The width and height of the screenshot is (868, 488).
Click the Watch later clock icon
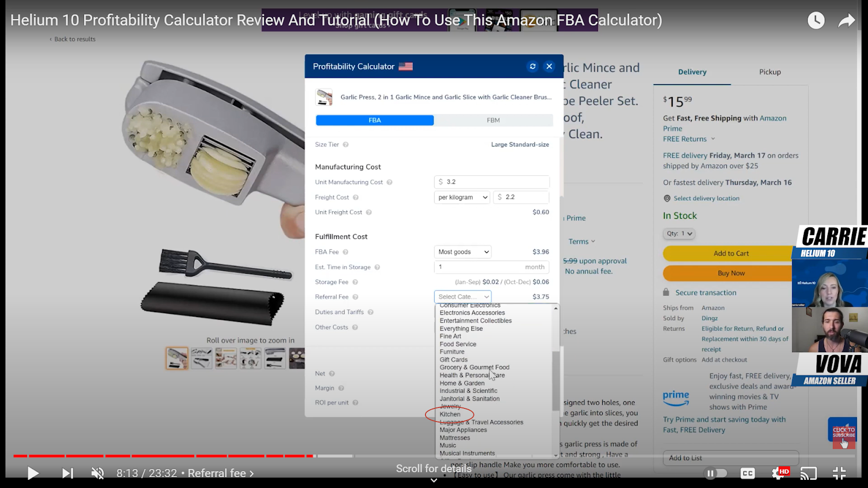point(816,21)
